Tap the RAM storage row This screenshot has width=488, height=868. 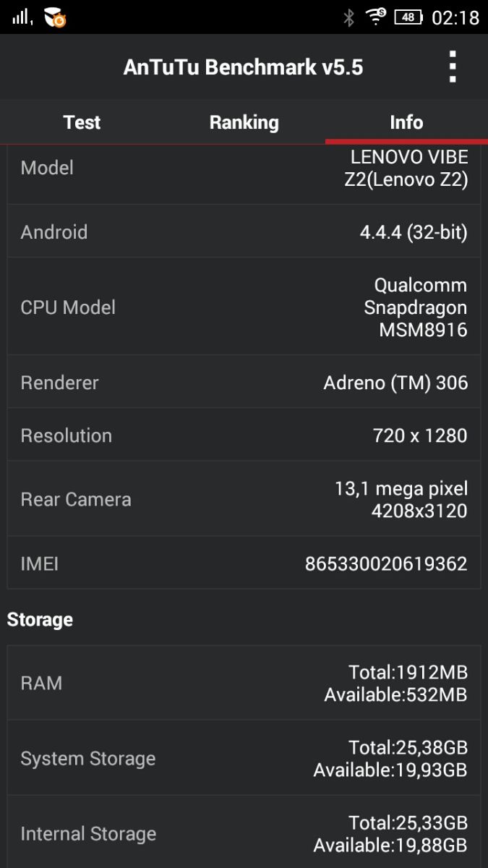point(244,684)
